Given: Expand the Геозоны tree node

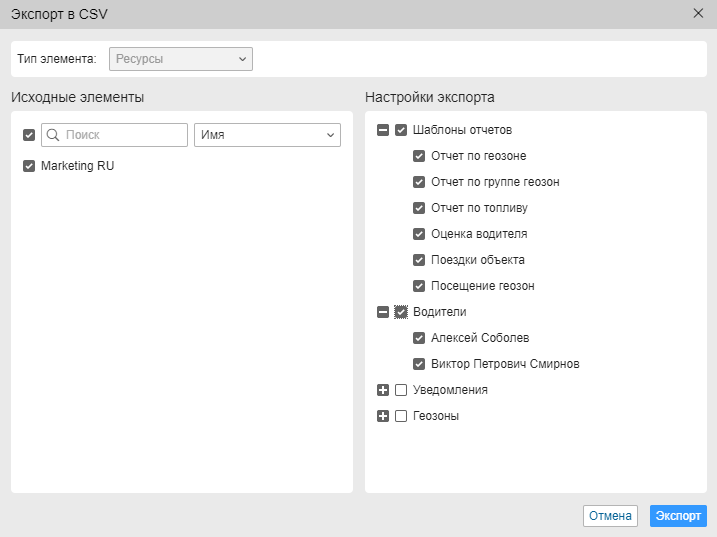Looking at the screenshot, I should point(383,416).
